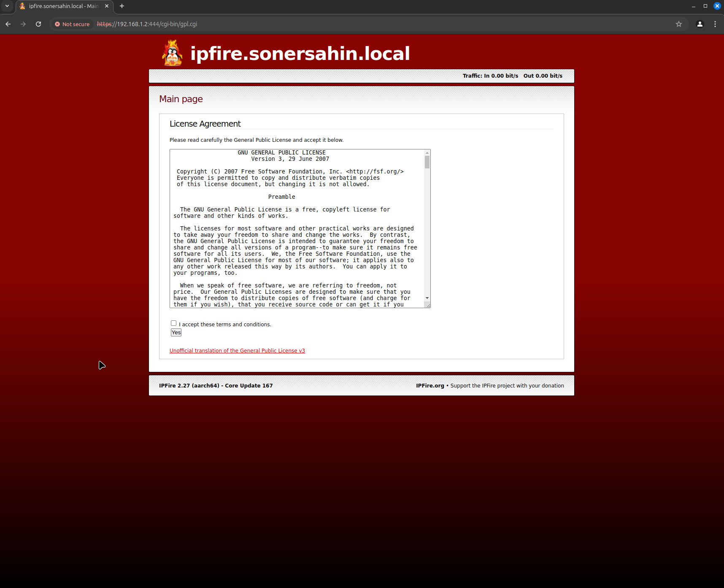The width and height of the screenshot is (724, 588).
Task: Open the tab search dropdown arrow
Action: click(7, 6)
